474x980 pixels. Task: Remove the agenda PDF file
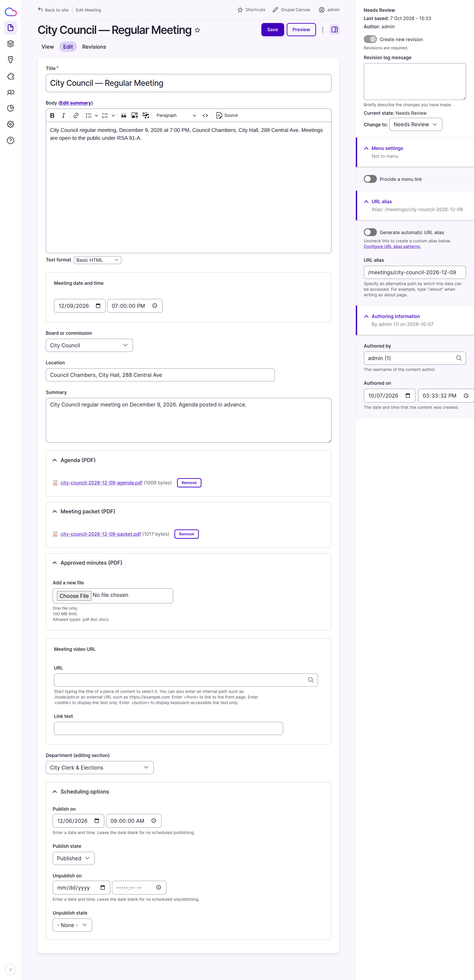(x=189, y=483)
